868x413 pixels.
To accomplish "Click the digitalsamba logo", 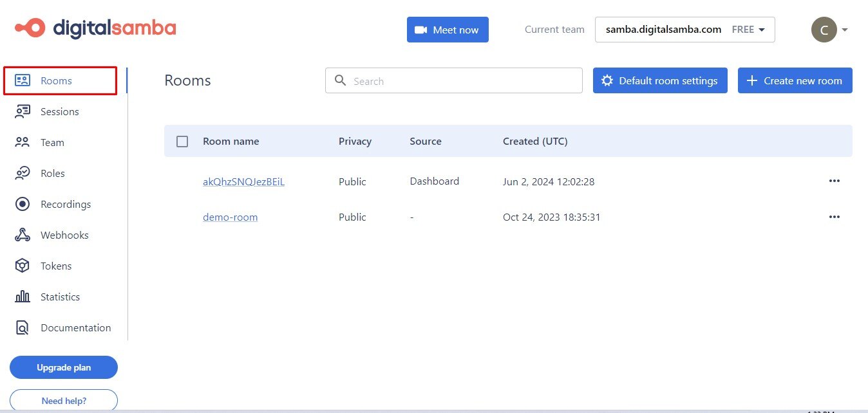I will 94,28.
